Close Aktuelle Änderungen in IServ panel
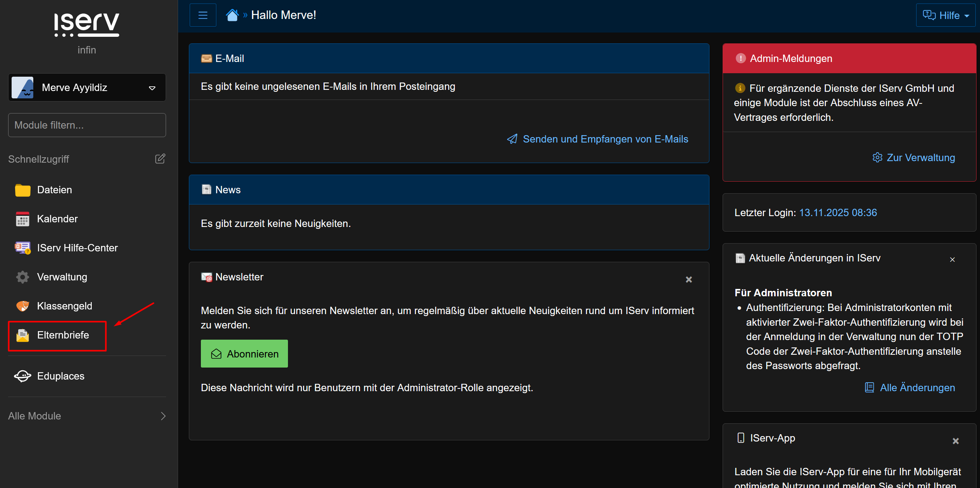Image resolution: width=980 pixels, height=488 pixels. (952, 259)
